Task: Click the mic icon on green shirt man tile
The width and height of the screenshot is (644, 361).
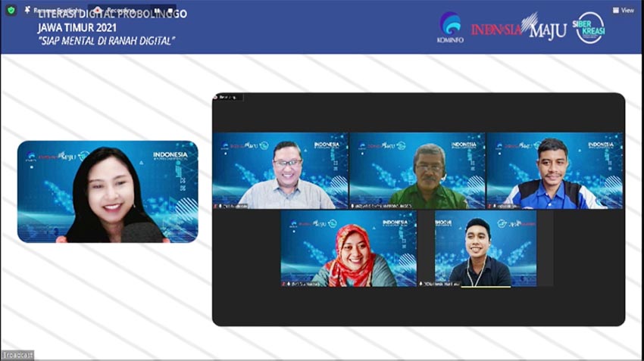Action: point(352,206)
